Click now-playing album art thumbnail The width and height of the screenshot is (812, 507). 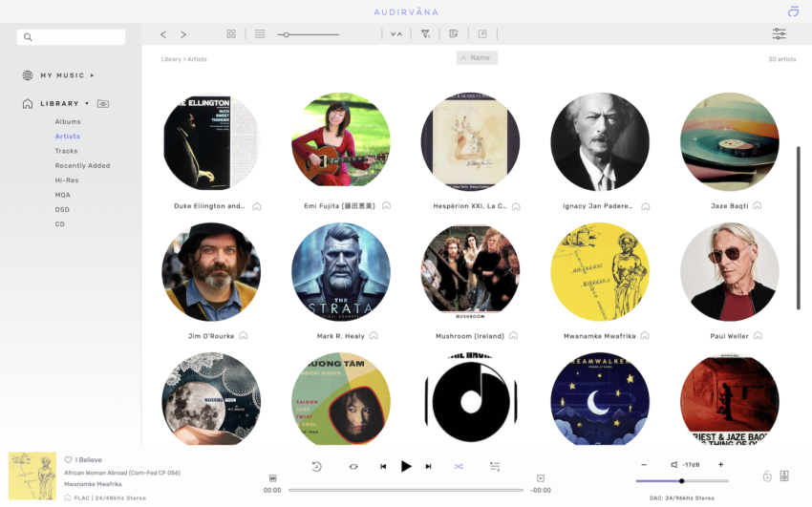[x=32, y=475]
